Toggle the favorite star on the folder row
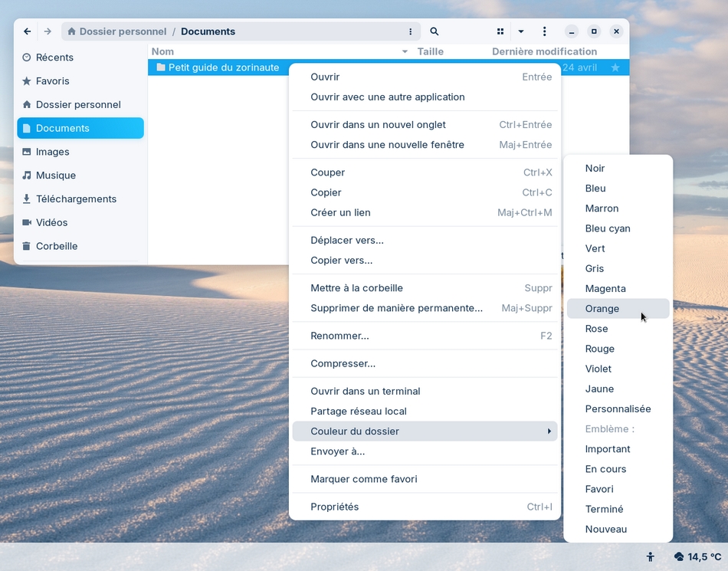Image resolution: width=728 pixels, height=571 pixels. pyautogui.click(x=615, y=67)
